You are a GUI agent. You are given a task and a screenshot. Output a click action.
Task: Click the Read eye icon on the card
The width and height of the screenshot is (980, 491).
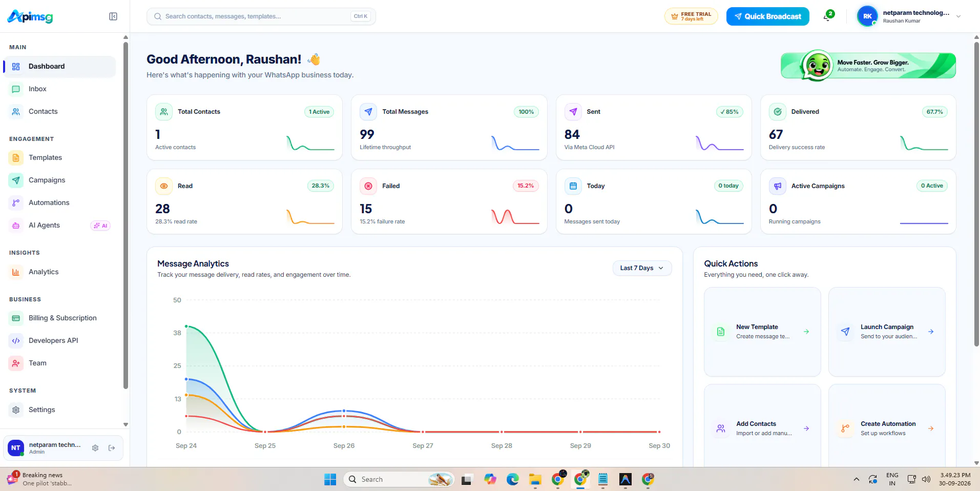click(x=164, y=186)
